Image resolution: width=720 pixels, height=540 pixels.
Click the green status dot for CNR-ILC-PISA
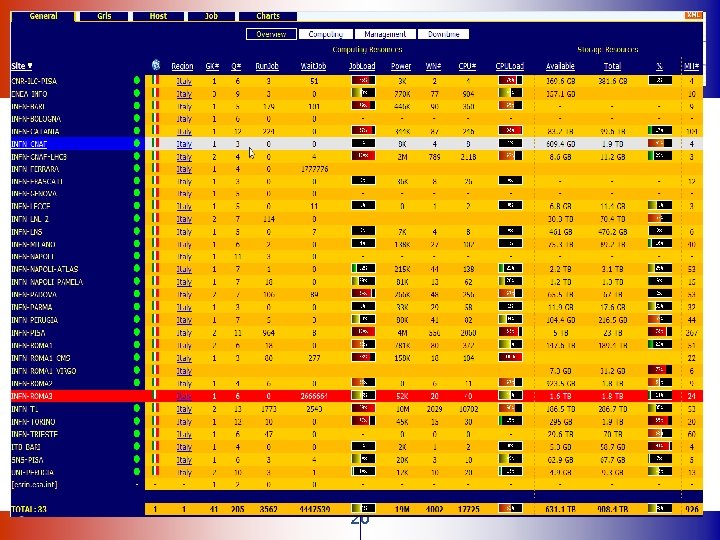pos(137,80)
